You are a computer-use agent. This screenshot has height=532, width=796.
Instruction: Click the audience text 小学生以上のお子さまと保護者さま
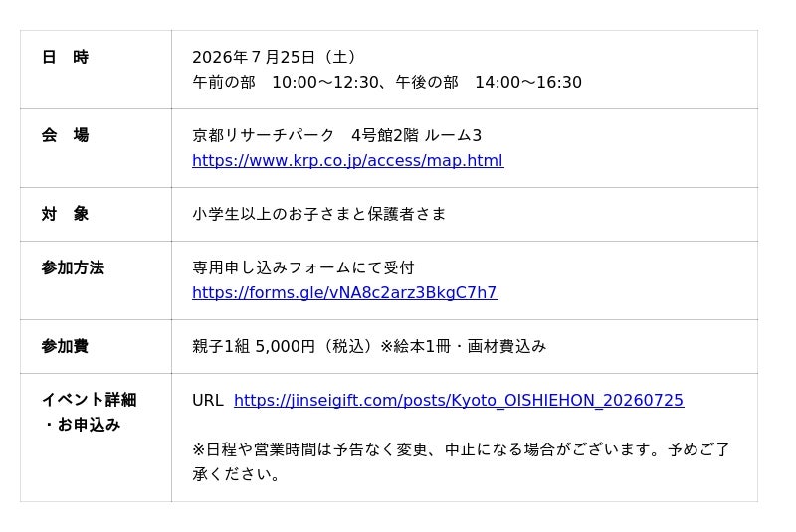point(318,214)
